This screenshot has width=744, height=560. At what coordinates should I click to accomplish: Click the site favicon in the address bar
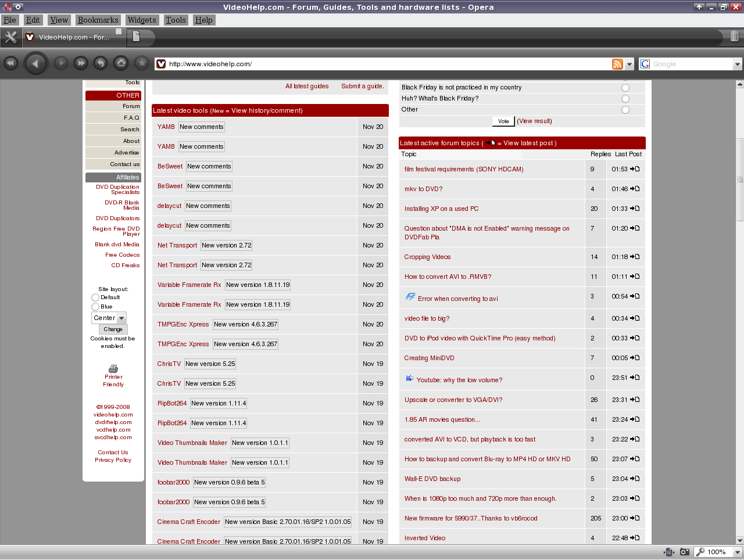(162, 64)
